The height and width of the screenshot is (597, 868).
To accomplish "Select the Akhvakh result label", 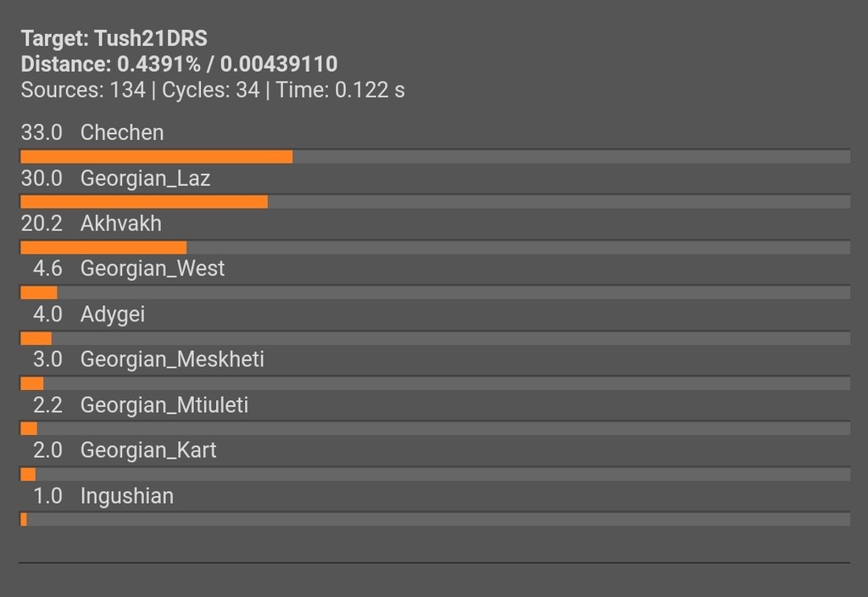I will pyautogui.click(x=120, y=224).
